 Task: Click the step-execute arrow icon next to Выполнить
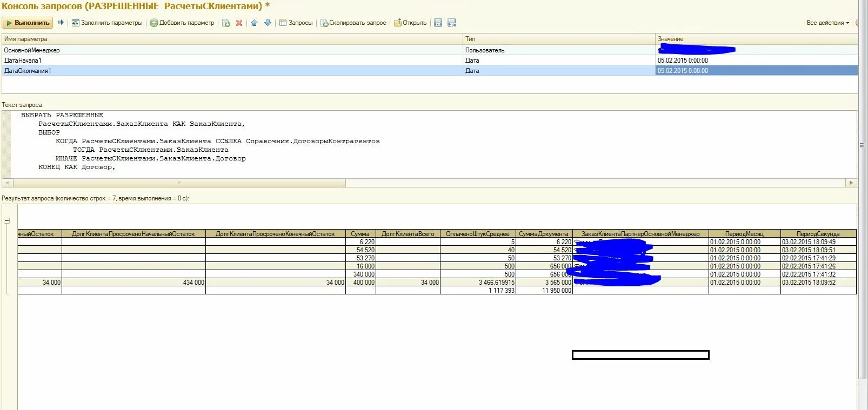[x=61, y=23]
